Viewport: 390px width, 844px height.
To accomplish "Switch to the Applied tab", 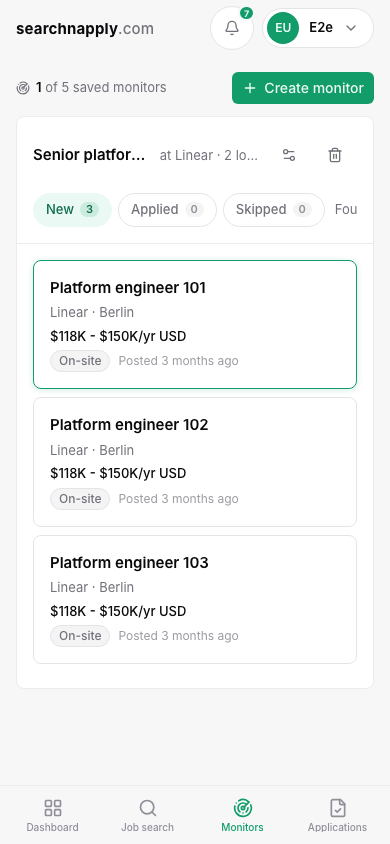I will tap(167, 209).
